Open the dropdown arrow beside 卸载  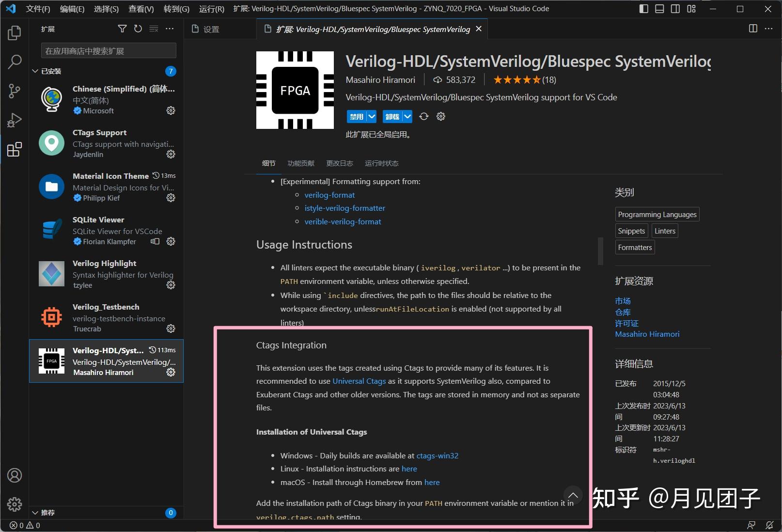(x=407, y=116)
